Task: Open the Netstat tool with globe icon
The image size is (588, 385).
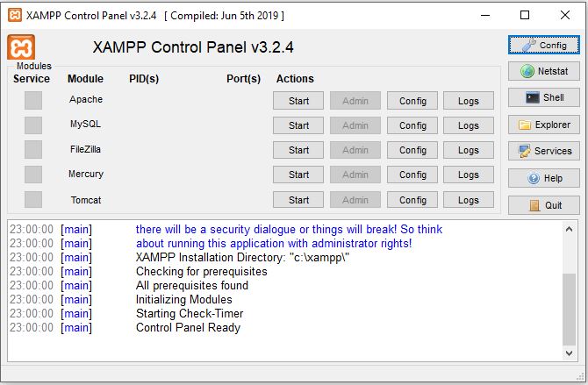Action: tap(544, 71)
